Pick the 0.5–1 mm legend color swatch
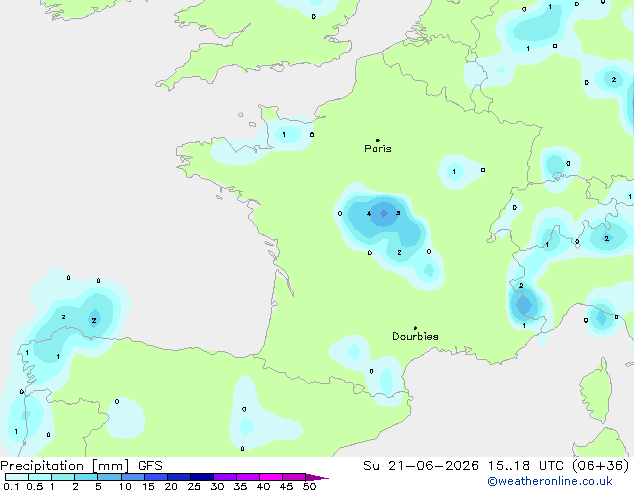This screenshot has width=634, height=490. point(40,477)
